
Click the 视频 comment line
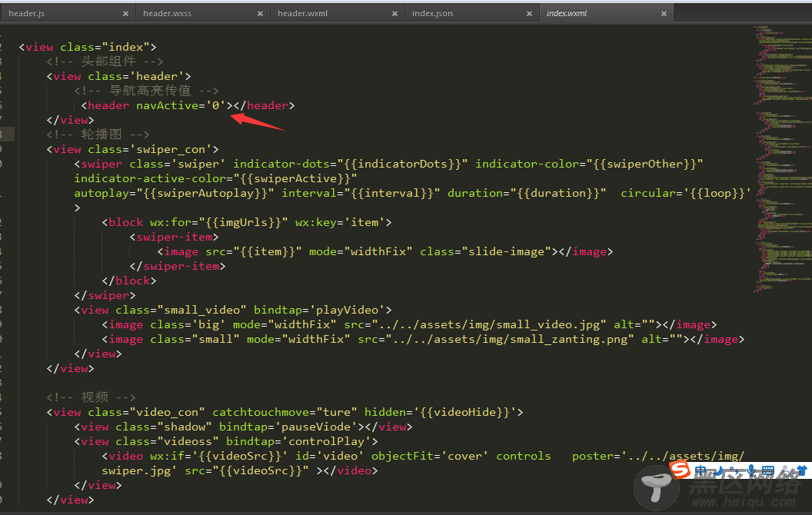click(x=92, y=397)
